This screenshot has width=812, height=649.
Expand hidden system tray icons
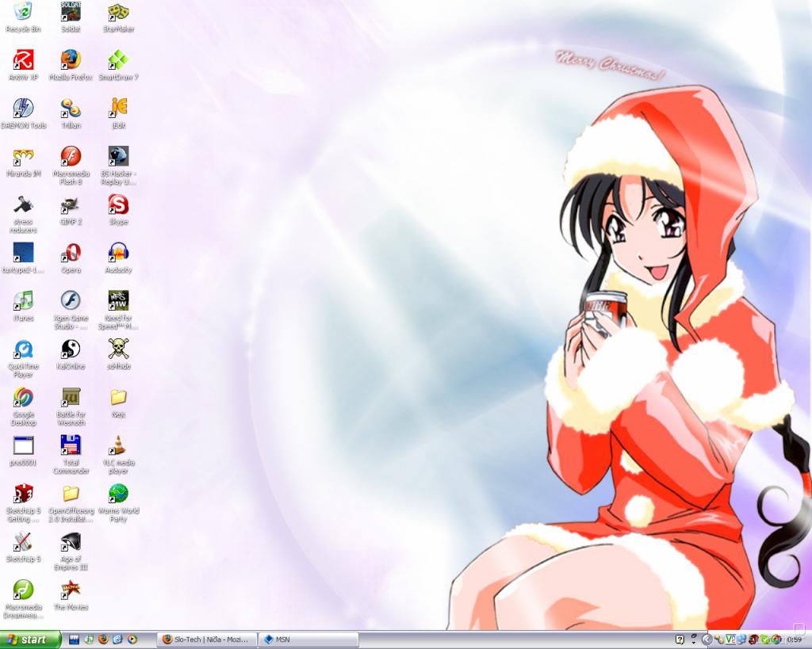coord(707,639)
